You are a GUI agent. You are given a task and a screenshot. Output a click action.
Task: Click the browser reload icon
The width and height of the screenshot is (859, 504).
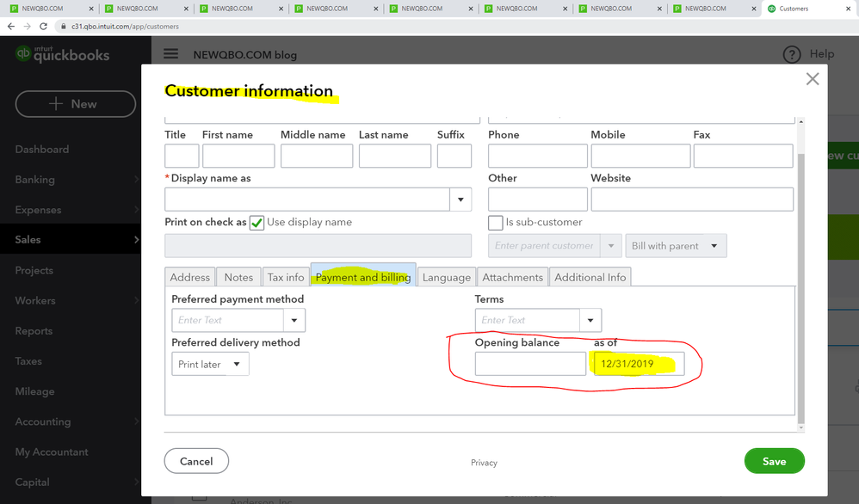click(x=43, y=27)
